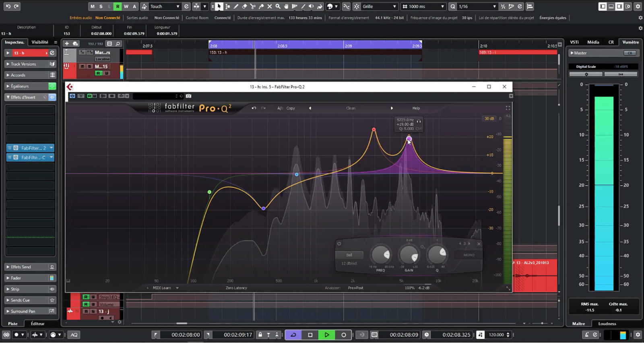Toggle the Cycle loop button
644x343 pixels.
coord(293,335)
